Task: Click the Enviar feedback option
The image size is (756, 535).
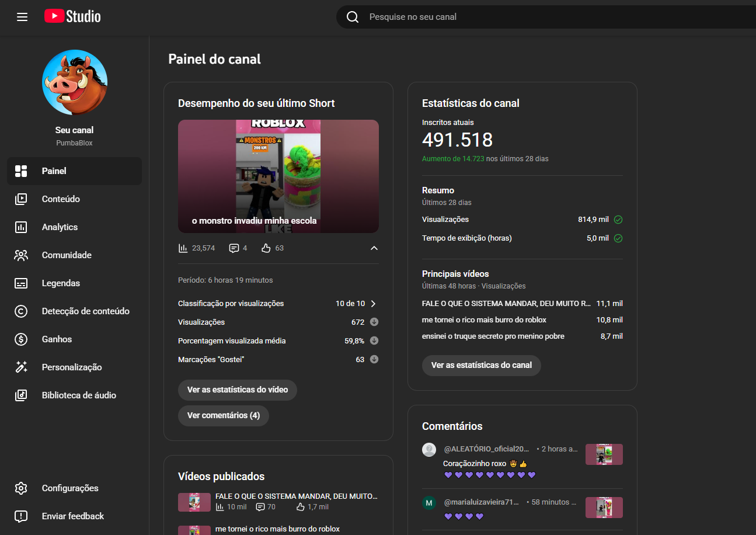Action: tap(72, 516)
